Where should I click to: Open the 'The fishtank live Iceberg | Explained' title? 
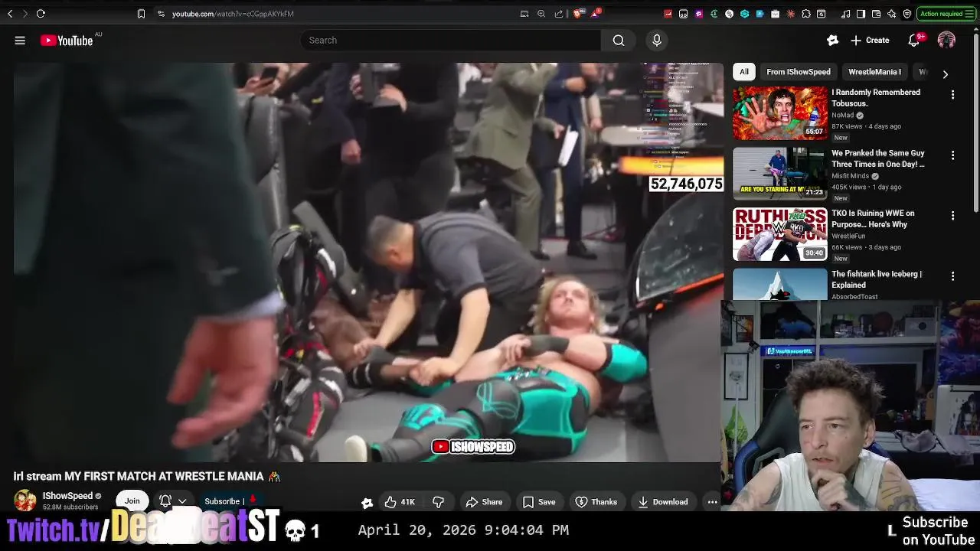[x=877, y=279]
